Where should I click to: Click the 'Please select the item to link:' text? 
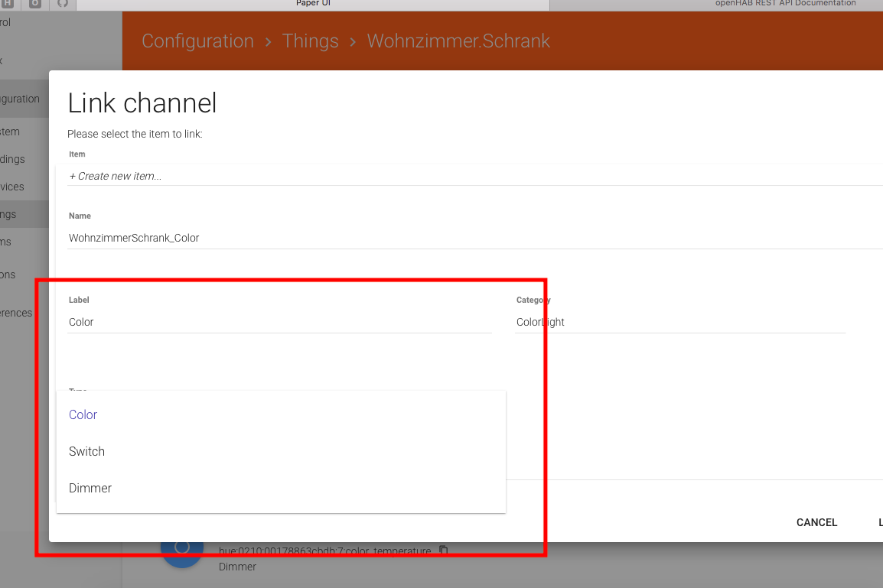click(x=135, y=134)
